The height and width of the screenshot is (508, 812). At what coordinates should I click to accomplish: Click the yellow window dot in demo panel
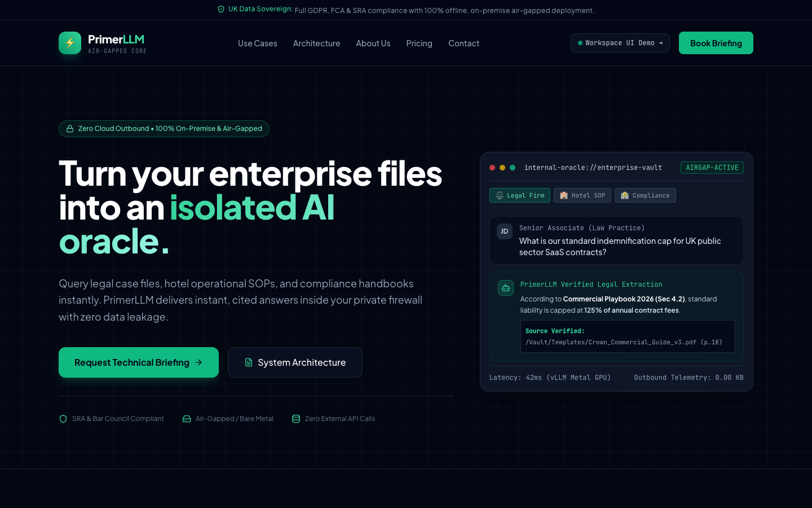[502, 168]
